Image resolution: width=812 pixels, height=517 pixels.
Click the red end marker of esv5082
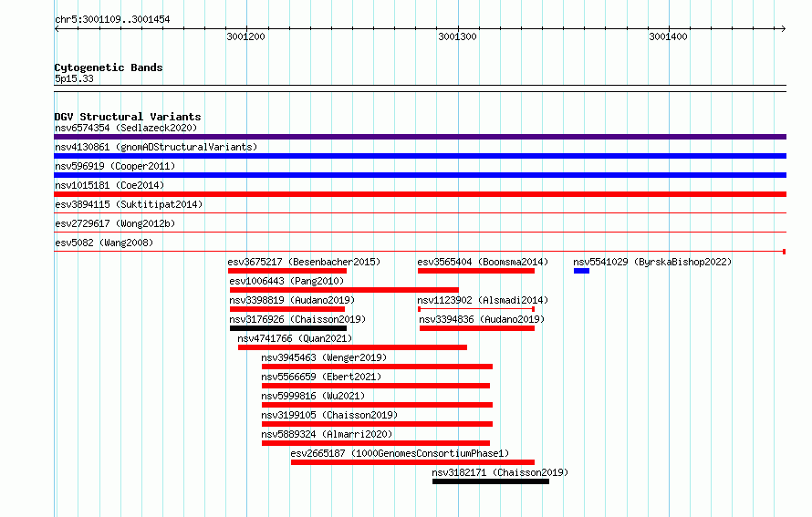tap(784, 252)
